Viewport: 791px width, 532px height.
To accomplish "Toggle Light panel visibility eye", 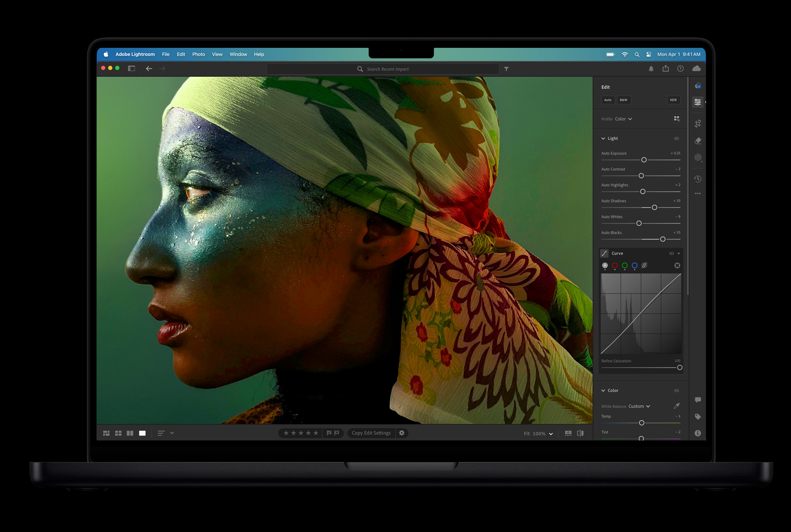I will pyautogui.click(x=676, y=138).
